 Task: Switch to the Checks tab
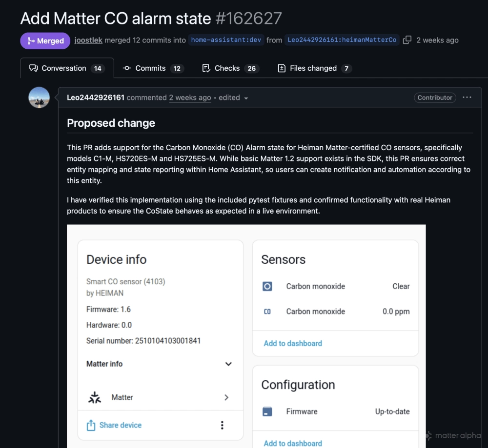coord(229,68)
